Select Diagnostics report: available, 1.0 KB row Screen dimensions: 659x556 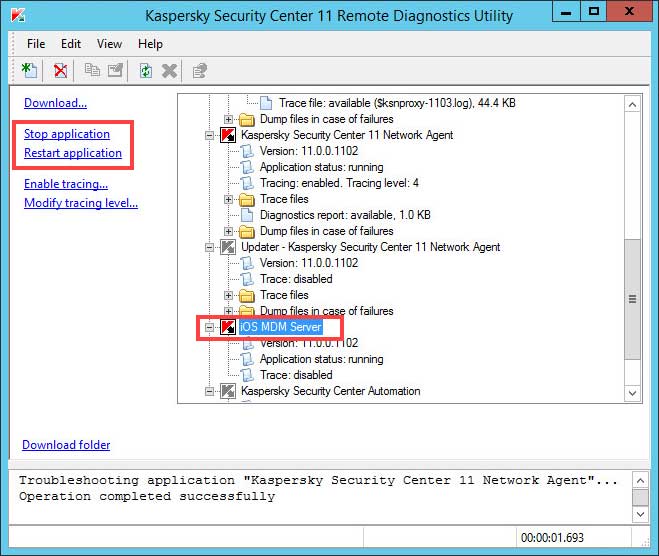click(345, 215)
